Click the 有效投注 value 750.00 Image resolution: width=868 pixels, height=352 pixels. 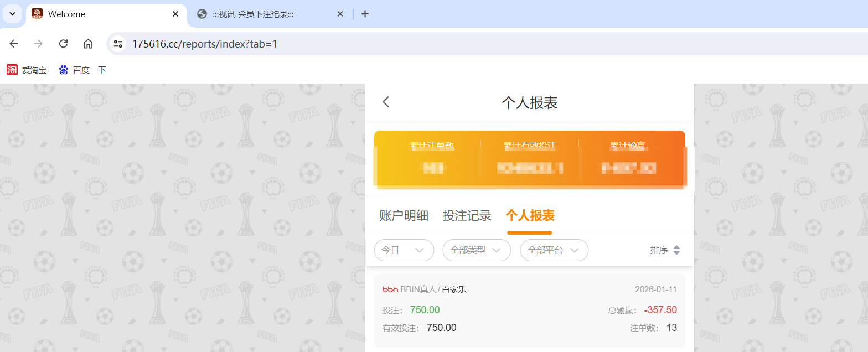pyautogui.click(x=442, y=328)
